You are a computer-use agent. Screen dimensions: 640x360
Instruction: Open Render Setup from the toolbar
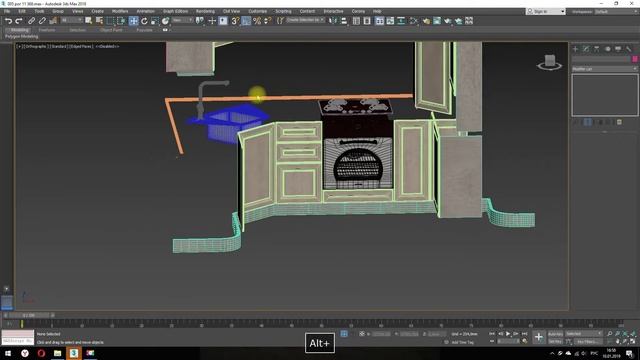(x=426, y=21)
